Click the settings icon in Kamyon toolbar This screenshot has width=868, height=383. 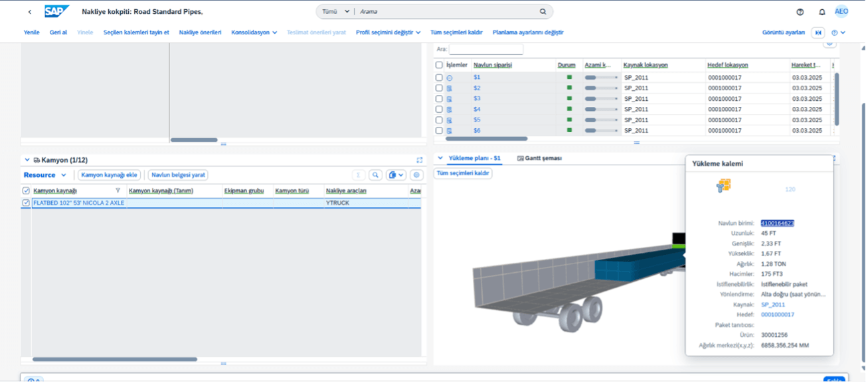[x=416, y=175]
